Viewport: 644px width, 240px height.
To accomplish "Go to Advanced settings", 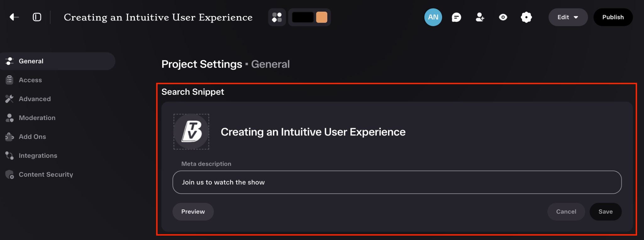I will [35, 99].
